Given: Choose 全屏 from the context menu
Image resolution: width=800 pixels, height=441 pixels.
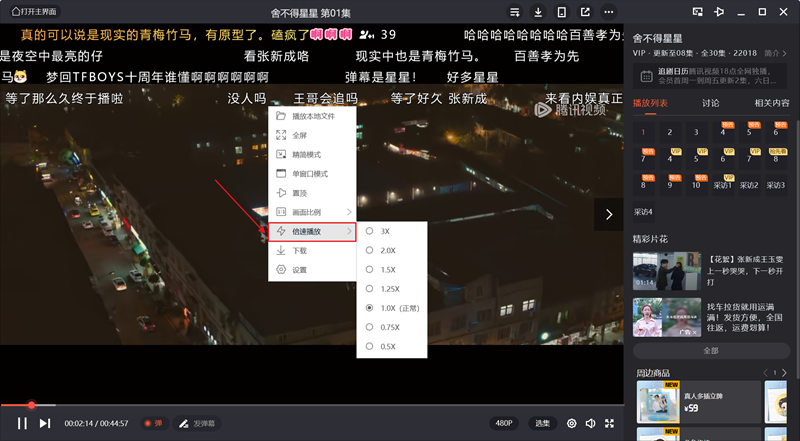Looking at the screenshot, I should pyautogui.click(x=312, y=135).
